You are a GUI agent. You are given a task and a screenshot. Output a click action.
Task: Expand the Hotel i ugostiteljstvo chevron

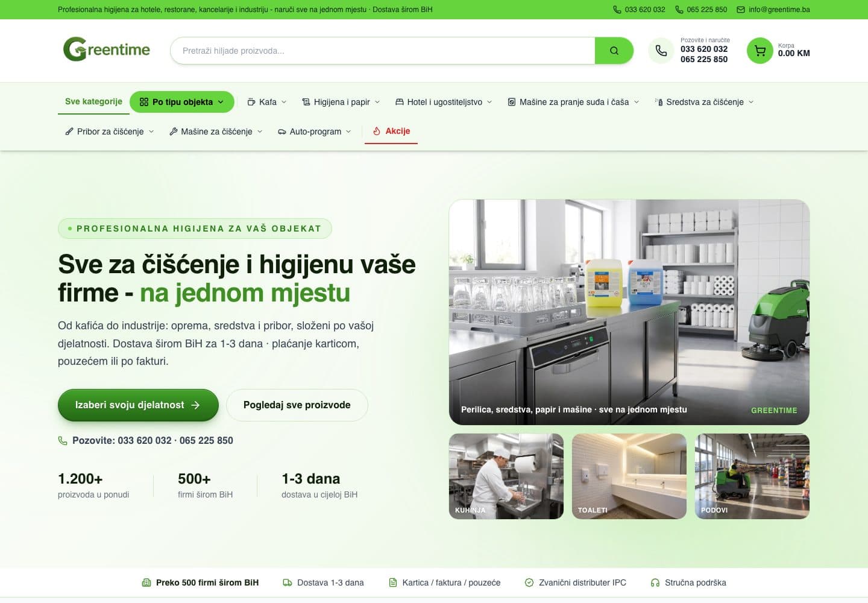click(489, 102)
